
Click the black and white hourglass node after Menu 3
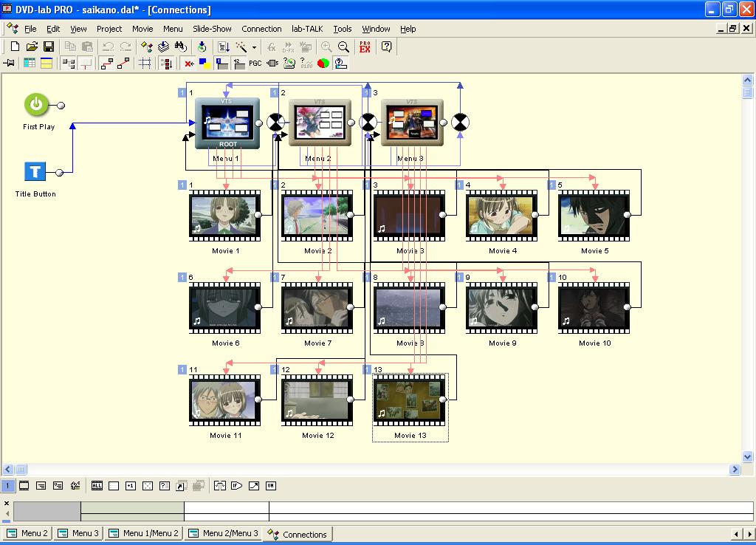[460, 123]
